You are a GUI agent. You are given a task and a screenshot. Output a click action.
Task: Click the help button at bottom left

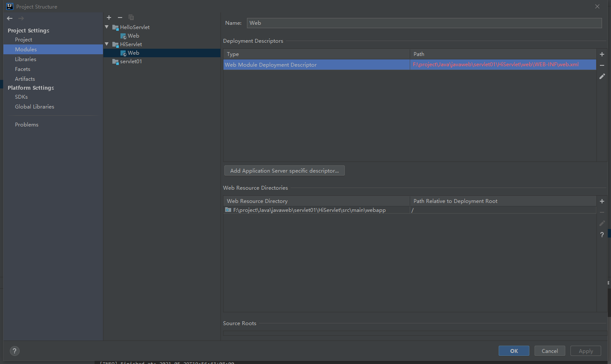click(x=15, y=351)
